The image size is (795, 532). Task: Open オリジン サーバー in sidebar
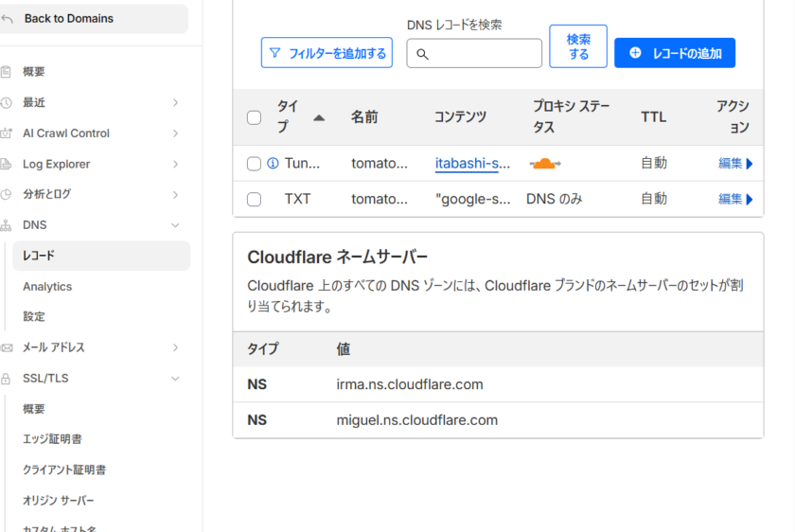59,501
